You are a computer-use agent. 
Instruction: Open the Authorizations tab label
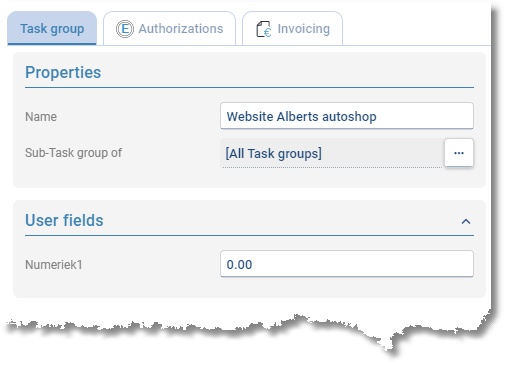[x=181, y=29]
